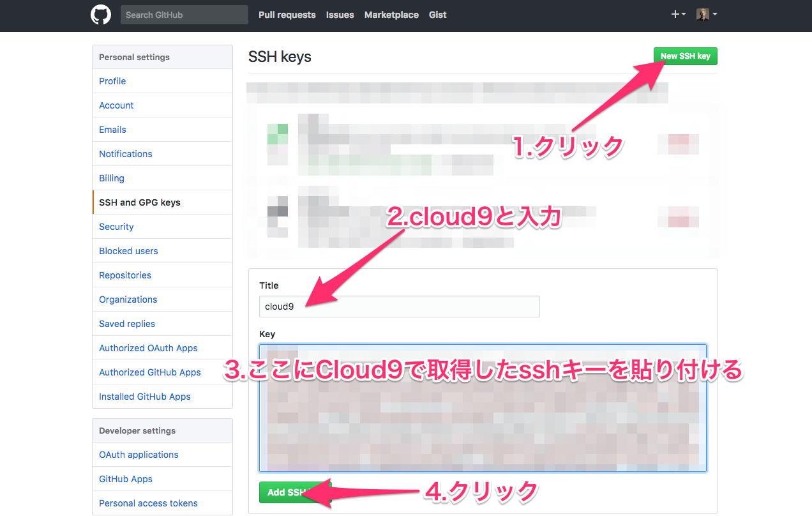The image size is (812, 516).
Task: Click the Title field containing cloud9
Action: (400, 307)
